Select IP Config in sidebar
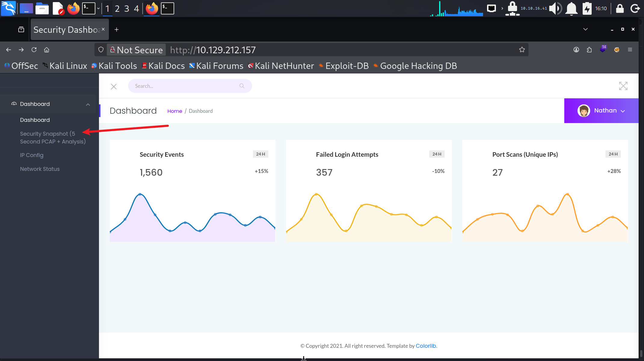 [32, 155]
